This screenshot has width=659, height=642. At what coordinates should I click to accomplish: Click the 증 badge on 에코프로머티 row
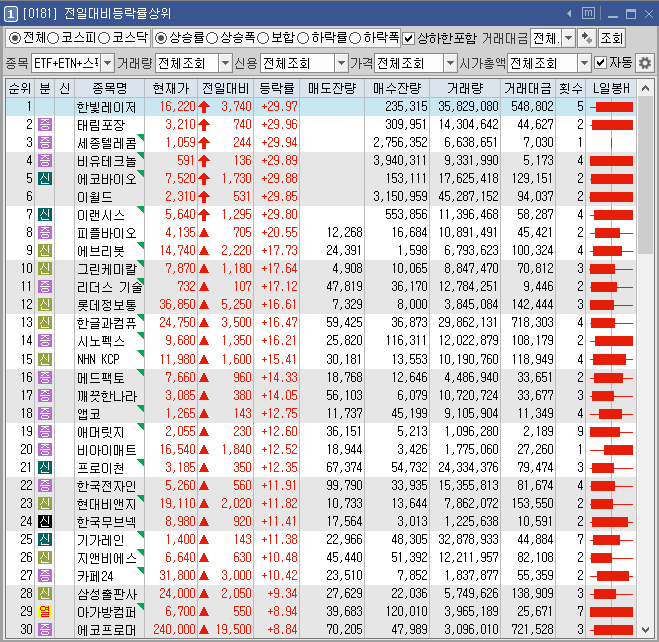point(45,629)
